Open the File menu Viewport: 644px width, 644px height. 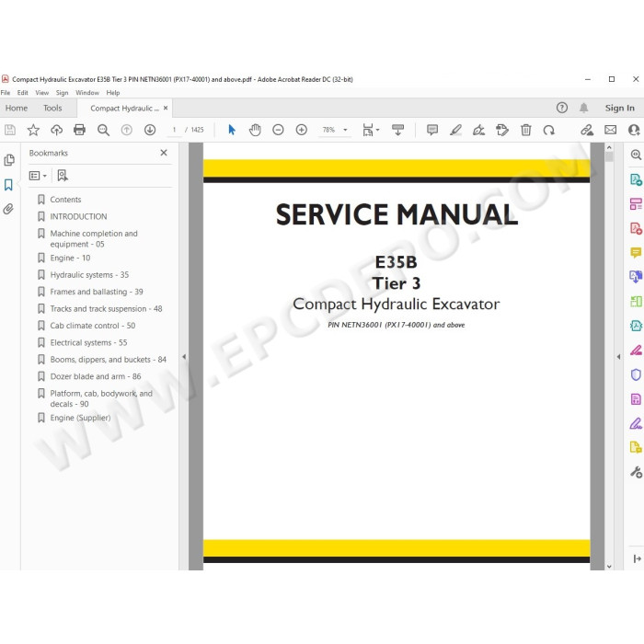(x=6, y=93)
